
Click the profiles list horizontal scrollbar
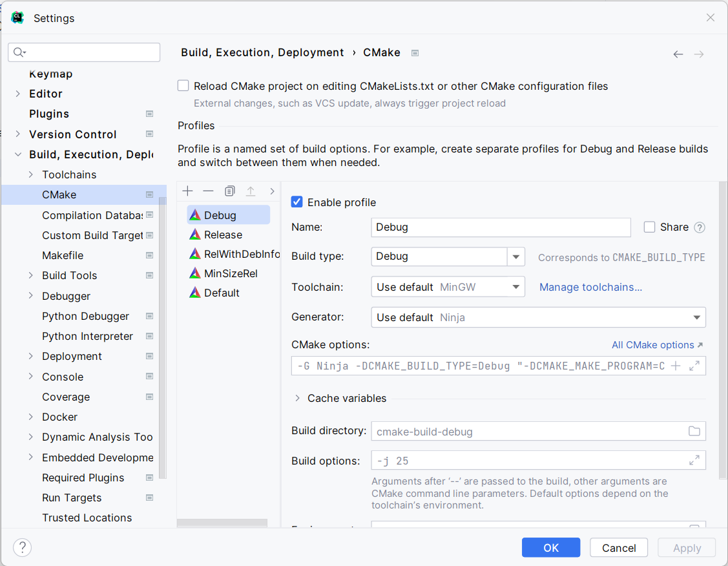[222, 523]
